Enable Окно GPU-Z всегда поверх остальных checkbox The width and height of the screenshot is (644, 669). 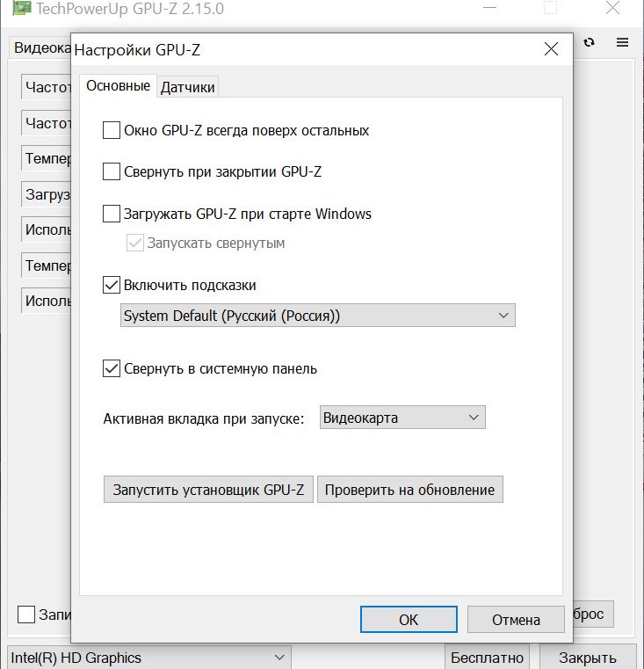pyautogui.click(x=112, y=130)
